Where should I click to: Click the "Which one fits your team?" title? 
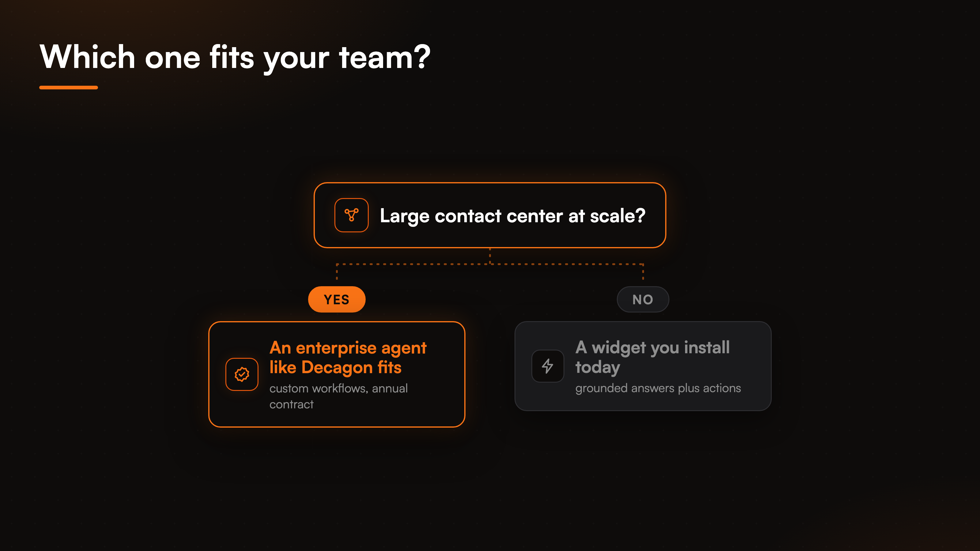tap(235, 57)
